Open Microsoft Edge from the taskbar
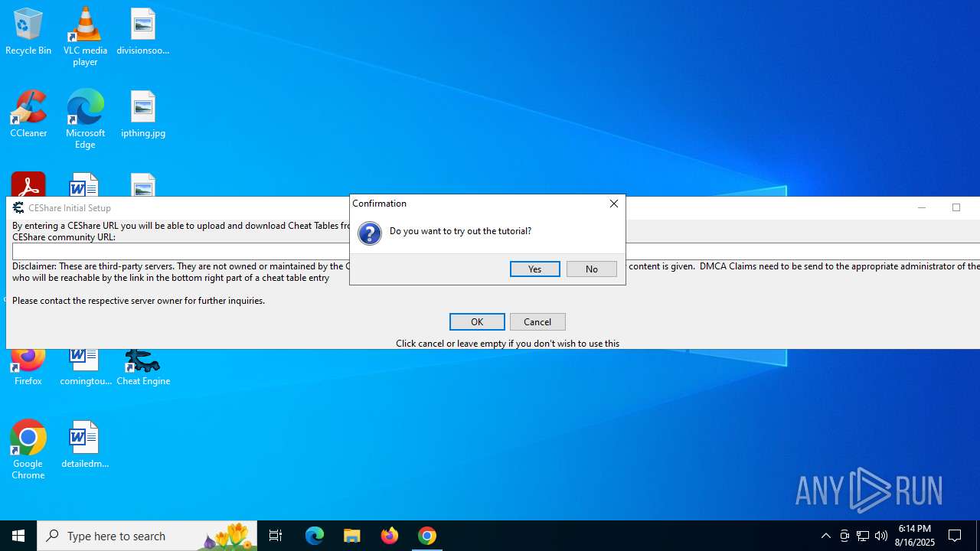The image size is (980, 551). pyautogui.click(x=315, y=536)
